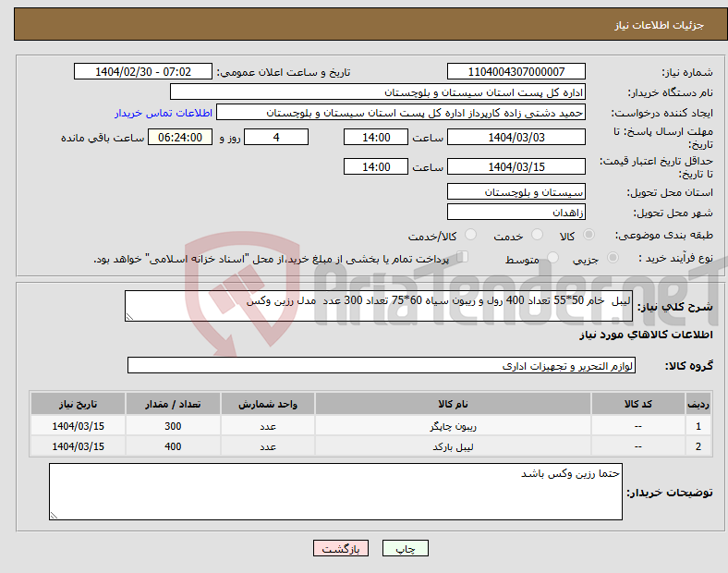Image resolution: width=728 pixels, height=573 pixels.
Task: Click the توضیحات خریدار notes textarea
Action: (x=335, y=492)
